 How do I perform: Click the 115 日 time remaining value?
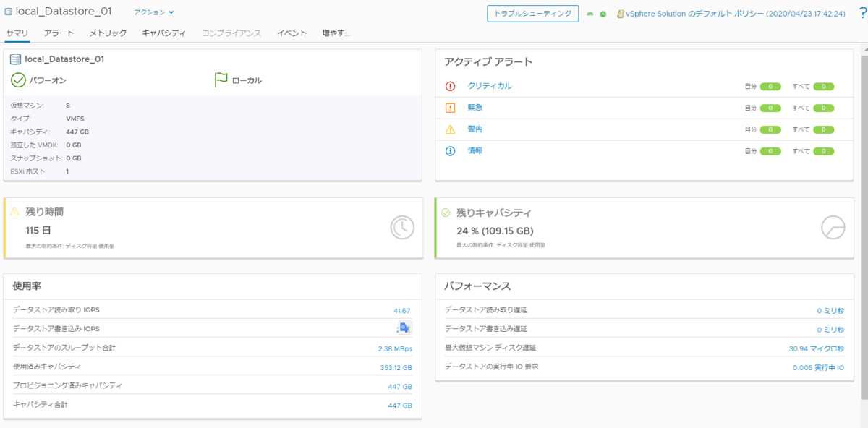(x=38, y=230)
